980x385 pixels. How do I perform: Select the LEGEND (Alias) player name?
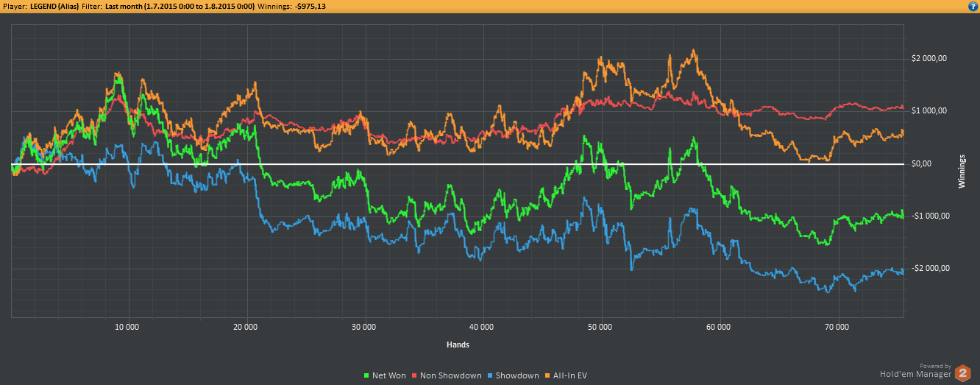(x=54, y=6)
